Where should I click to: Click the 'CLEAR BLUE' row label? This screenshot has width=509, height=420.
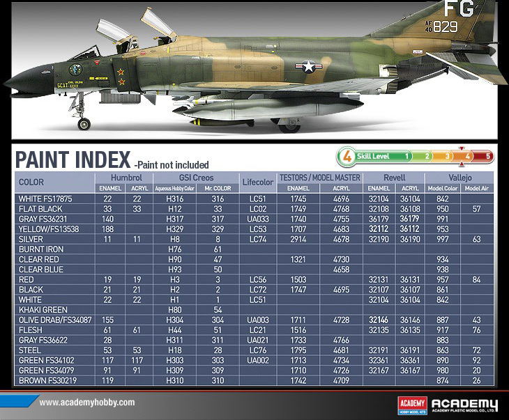pyautogui.click(x=41, y=270)
